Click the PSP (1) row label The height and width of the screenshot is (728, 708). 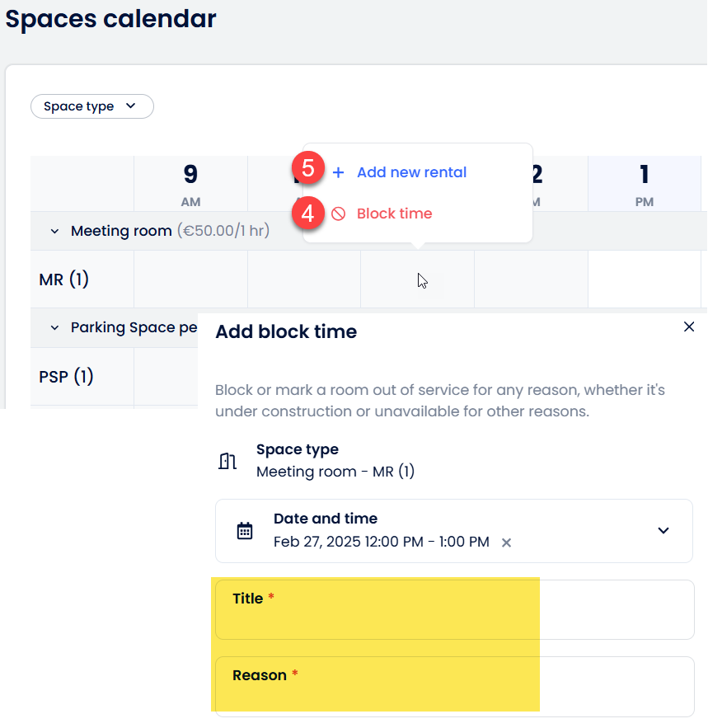tap(67, 377)
